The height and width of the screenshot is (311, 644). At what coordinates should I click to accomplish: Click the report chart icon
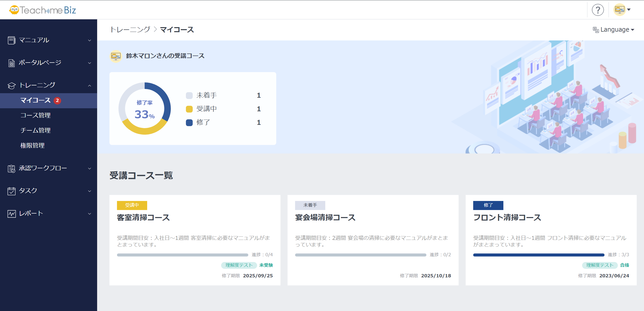click(x=11, y=214)
